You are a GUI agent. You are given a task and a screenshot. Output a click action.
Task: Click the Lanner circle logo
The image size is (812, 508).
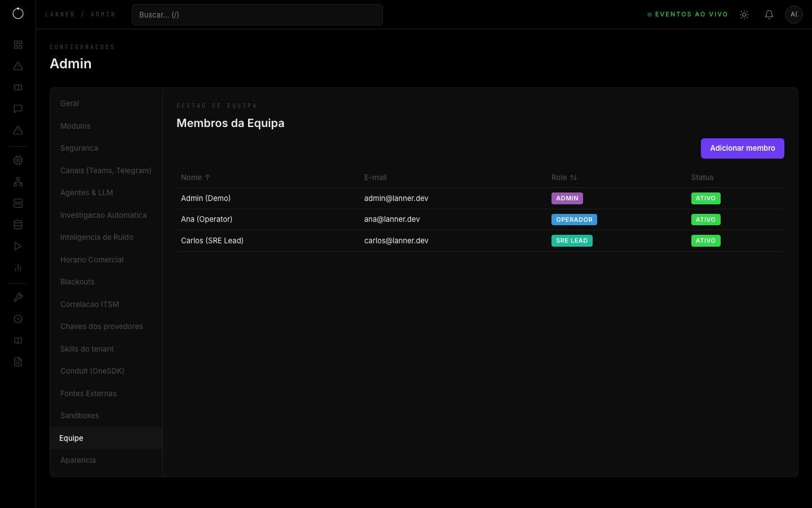[18, 14]
